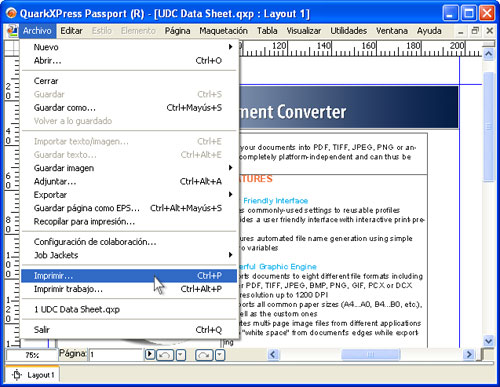
Task: Click the 'Friendly Interface' heading text
Action: (x=275, y=201)
